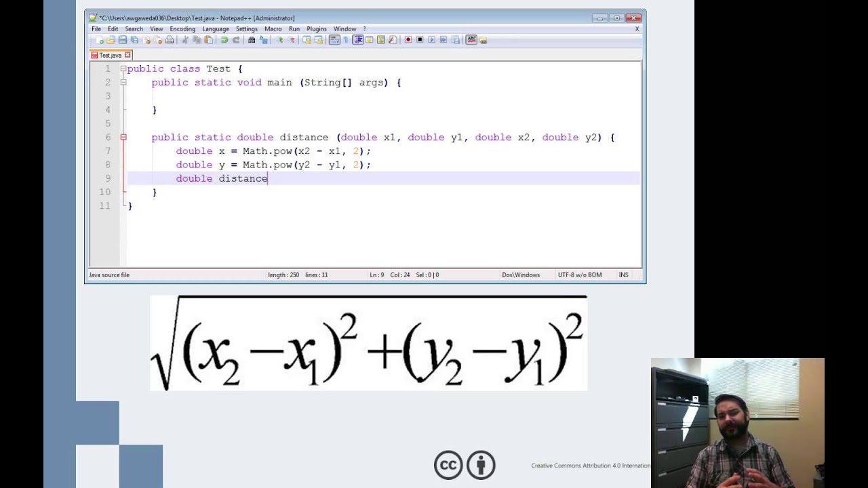Toggle the ABC spell-check icon
The width and height of the screenshot is (868, 488).
(473, 40)
